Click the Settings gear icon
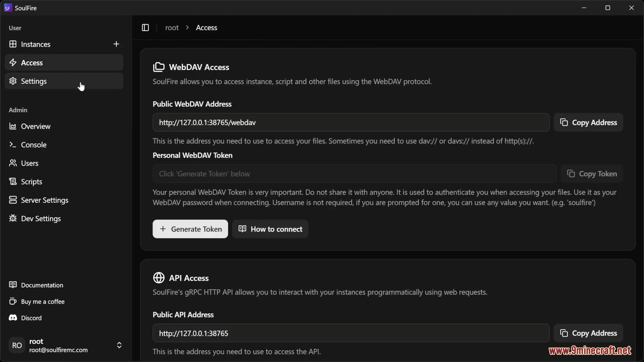Image resolution: width=644 pixels, height=362 pixels. coord(13,81)
